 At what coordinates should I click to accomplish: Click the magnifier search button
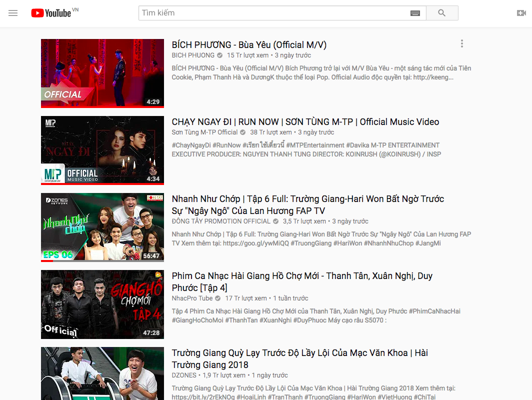tap(442, 13)
